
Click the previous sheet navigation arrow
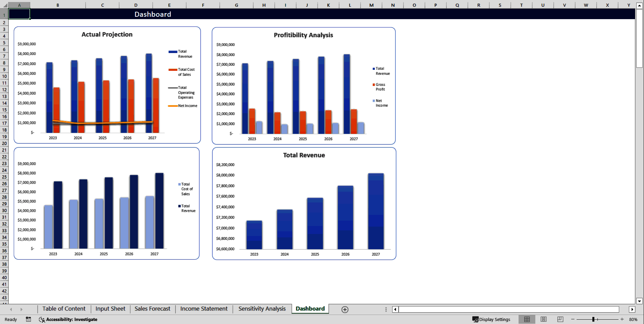pos(11,309)
